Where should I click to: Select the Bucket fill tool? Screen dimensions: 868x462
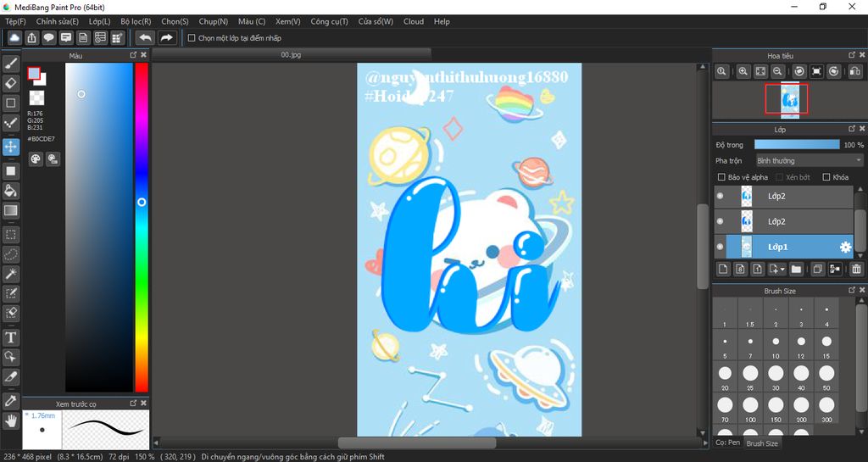tap(10, 191)
